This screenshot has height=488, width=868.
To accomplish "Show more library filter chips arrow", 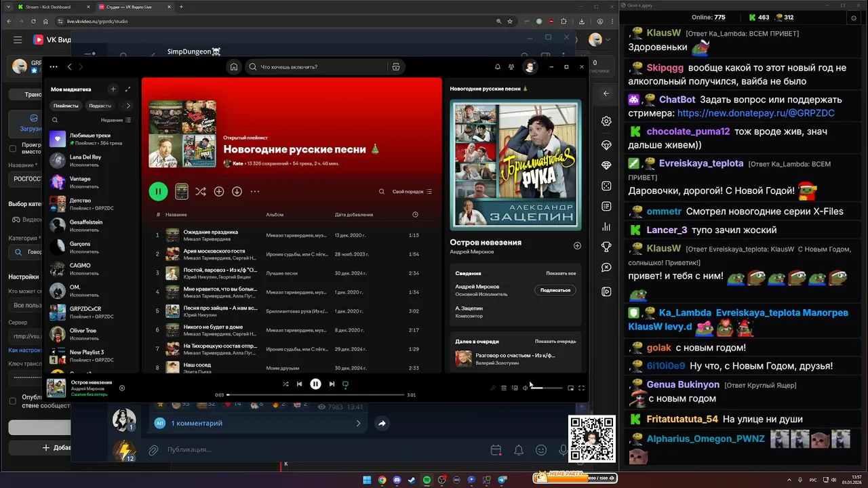I will [x=128, y=106].
